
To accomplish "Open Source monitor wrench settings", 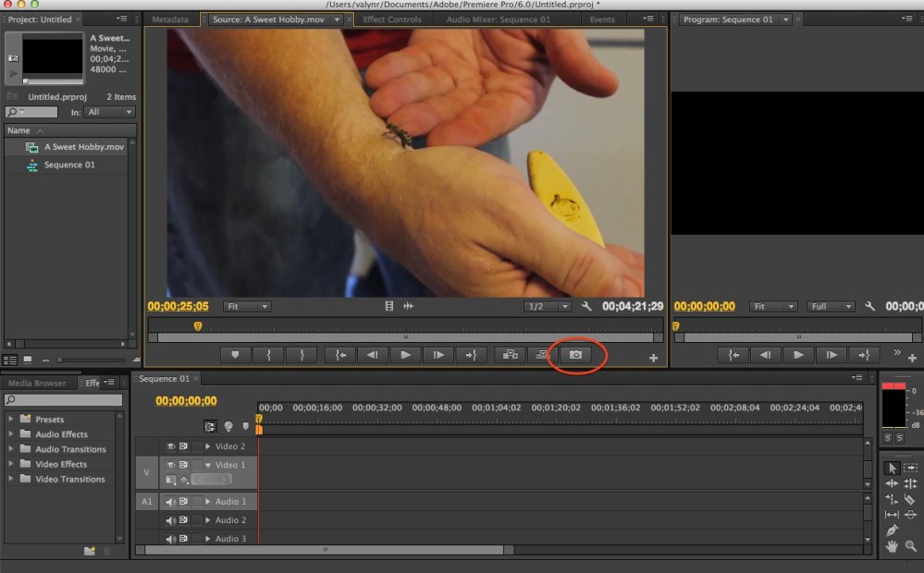I will pyautogui.click(x=586, y=307).
